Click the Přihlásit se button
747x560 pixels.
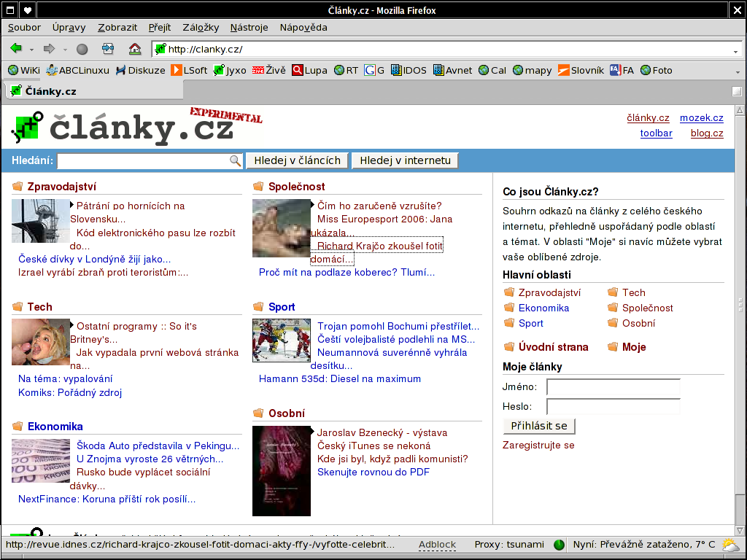[x=539, y=426]
